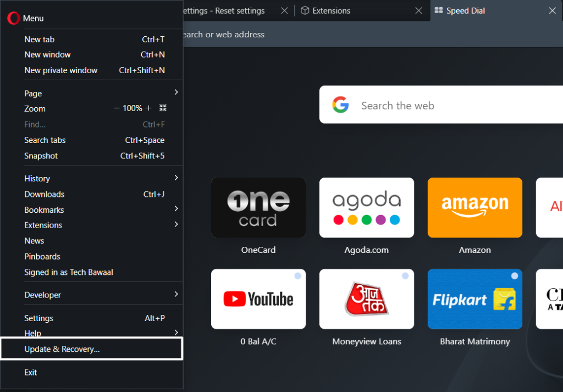Choose New window menu item
Viewport: 563px width, 392px height.
click(92, 54)
